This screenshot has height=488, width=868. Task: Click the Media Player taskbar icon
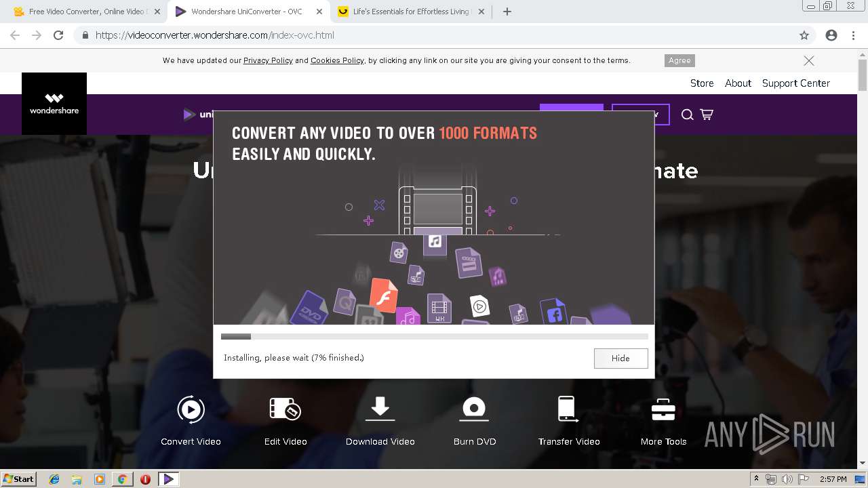(100, 479)
